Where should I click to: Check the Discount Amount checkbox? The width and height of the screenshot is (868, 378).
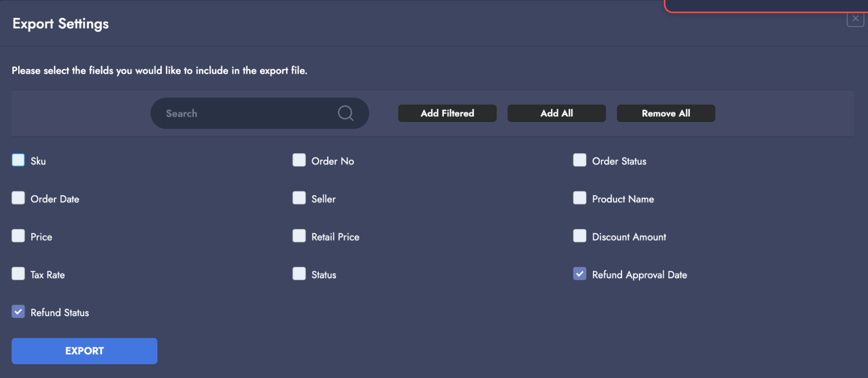click(x=580, y=236)
